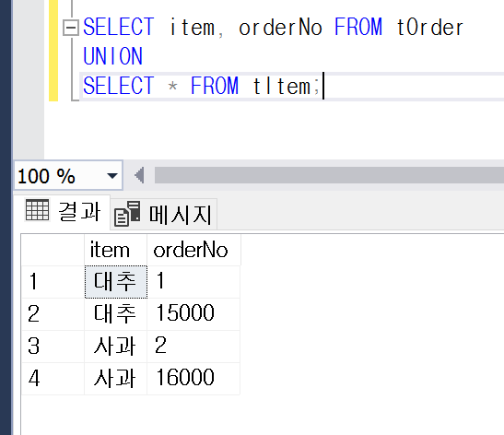Place cursor on the UNION keyword
This screenshot has width=504, height=435.
click(x=112, y=56)
